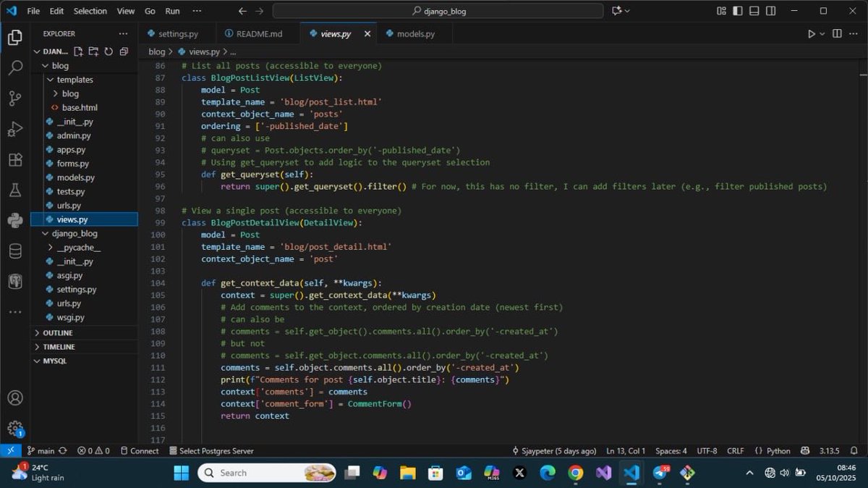Synchronize changes icon in status bar

coord(63,450)
